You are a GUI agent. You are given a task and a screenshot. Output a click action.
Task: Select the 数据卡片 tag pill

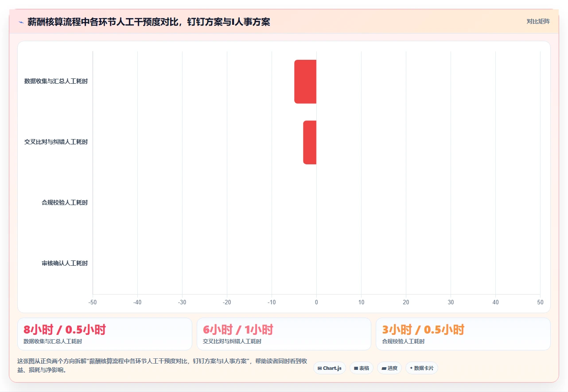click(421, 368)
